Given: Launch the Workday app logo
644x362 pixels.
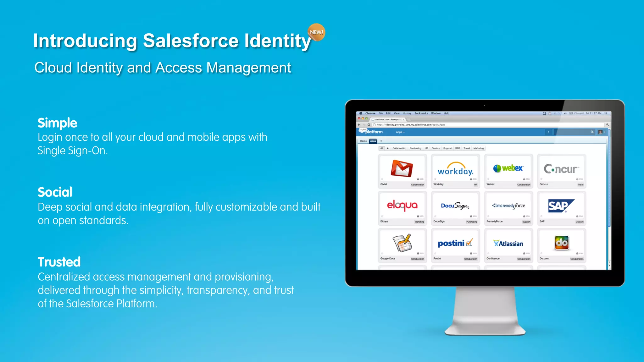Looking at the screenshot, I should click(455, 169).
